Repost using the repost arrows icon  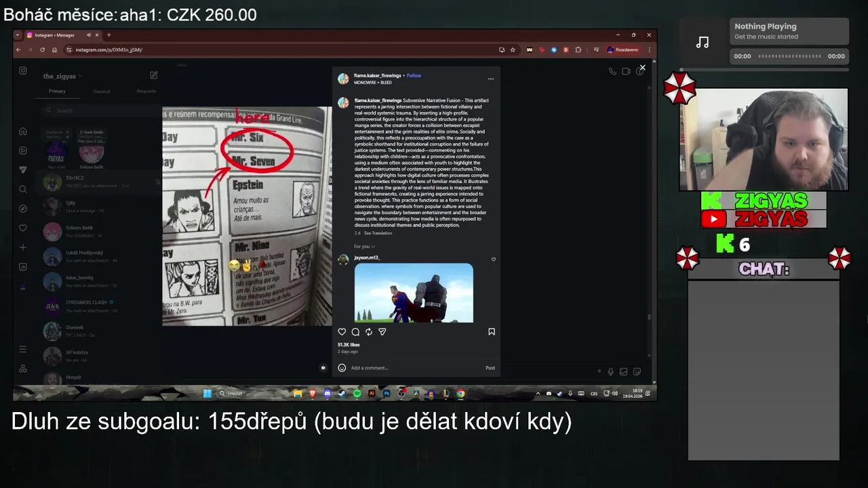click(369, 332)
